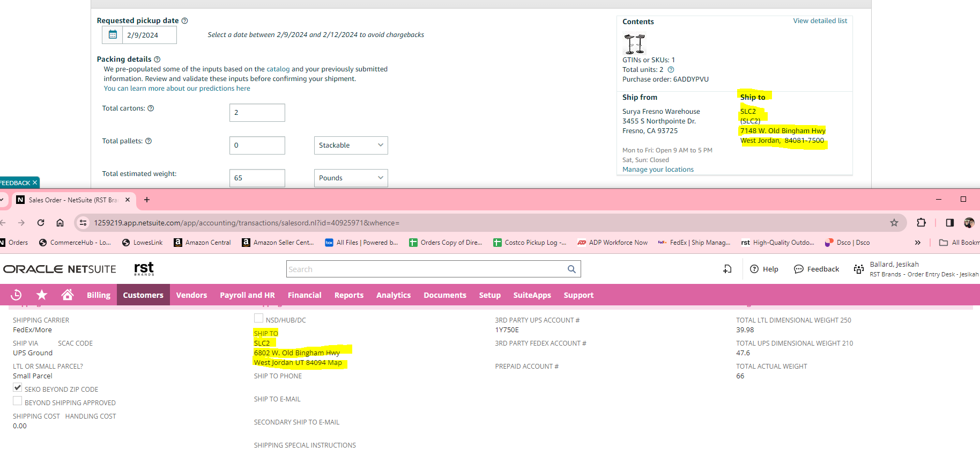The width and height of the screenshot is (980, 461).
Task: Toggle SEKO Beyond Zip Code checkbox
Action: pos(18,387)
